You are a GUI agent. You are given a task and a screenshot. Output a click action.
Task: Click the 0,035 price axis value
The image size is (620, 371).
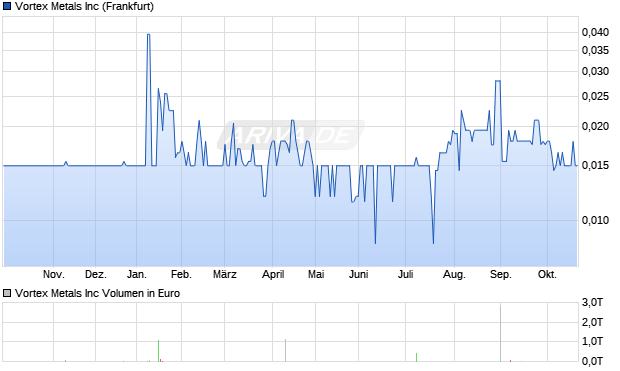pos(595,50)
